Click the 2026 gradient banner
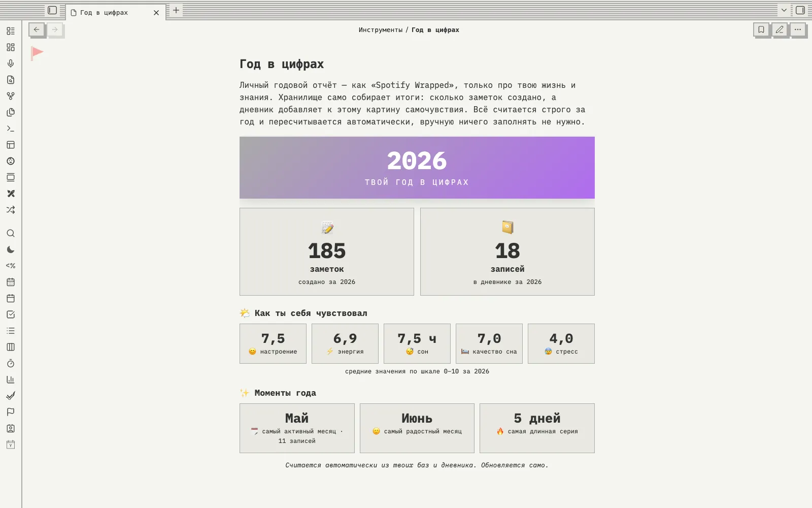This screenshot has height=508, width=812. (x=417, y=168)
